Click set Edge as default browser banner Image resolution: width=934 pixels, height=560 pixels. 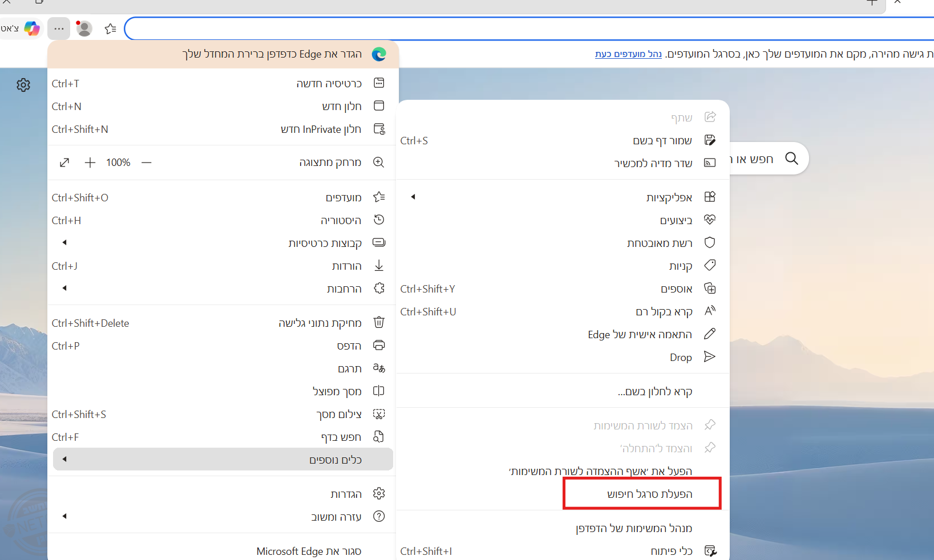click(x=272, y=54)
